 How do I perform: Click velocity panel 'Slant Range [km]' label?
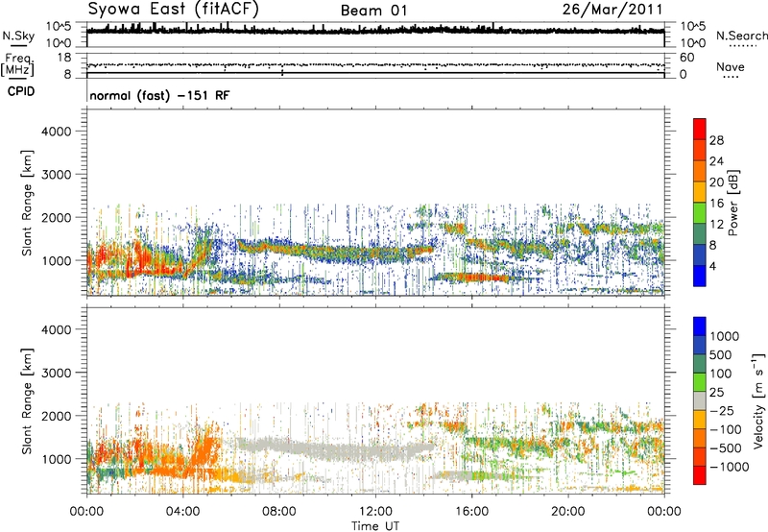[x=27, y=400]
